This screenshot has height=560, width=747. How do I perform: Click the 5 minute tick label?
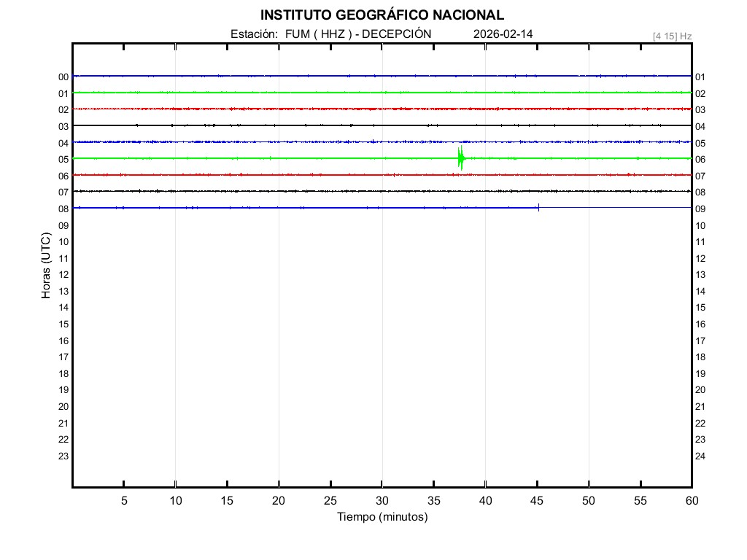click(124, 501)
